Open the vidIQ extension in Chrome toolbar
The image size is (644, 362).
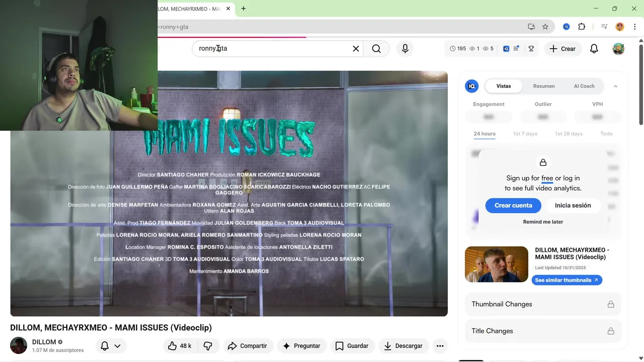[566, 27]
